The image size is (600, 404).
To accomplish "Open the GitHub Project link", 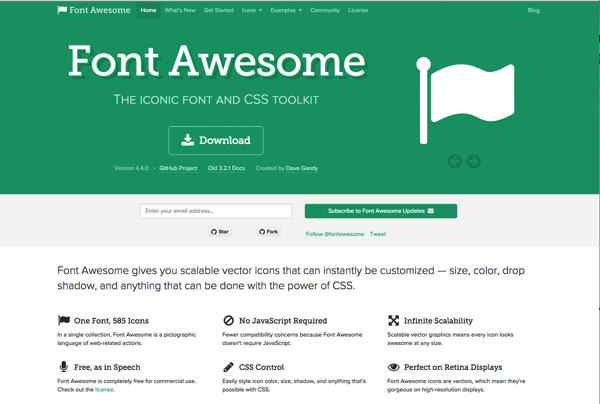I will pyautogui.click(x=178, y=168).
